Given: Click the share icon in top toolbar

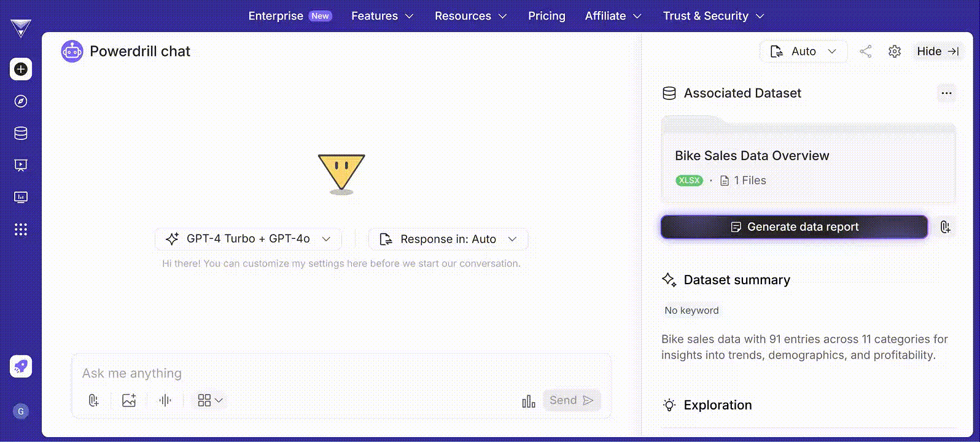Looking at the screenshot, I should click(866, 52).
